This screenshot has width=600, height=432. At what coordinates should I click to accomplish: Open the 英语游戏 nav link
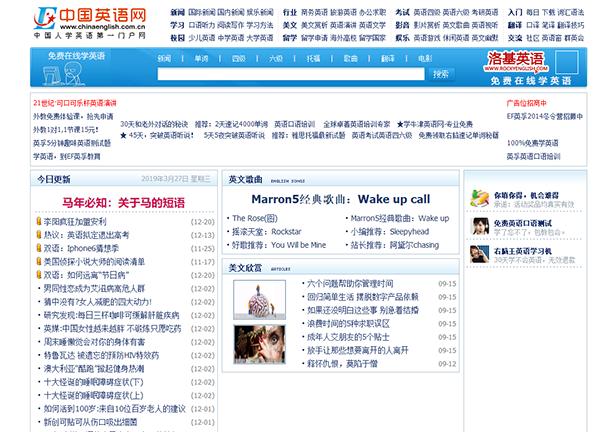[x=427, y=37]
